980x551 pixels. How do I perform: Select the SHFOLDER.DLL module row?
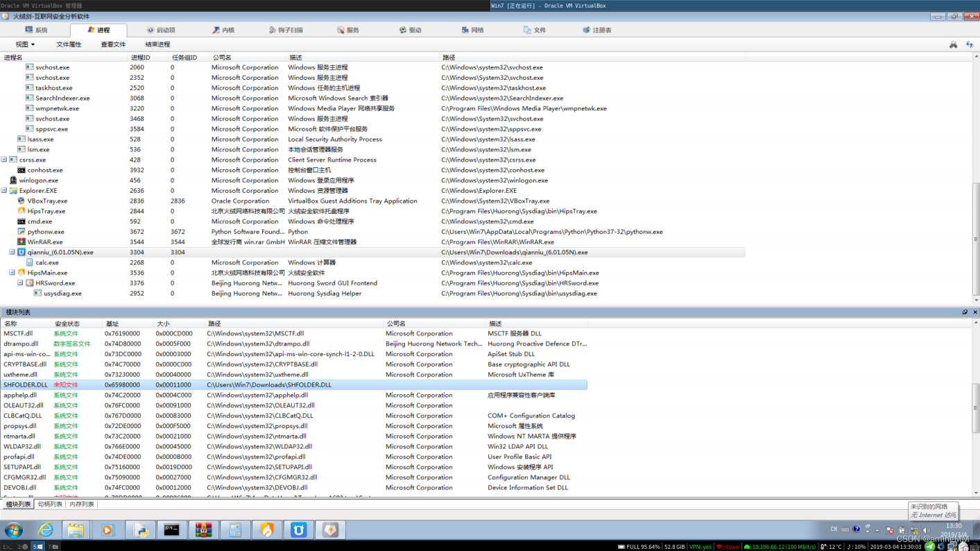coord(294,385)
